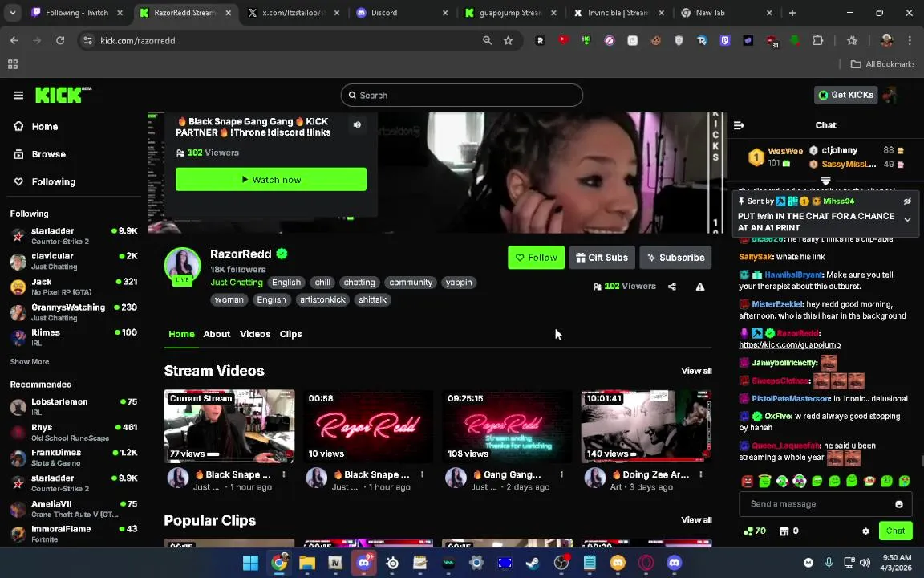Click the green Chat send button
Viewport: 924px width, 578px height.
point(895,531)
